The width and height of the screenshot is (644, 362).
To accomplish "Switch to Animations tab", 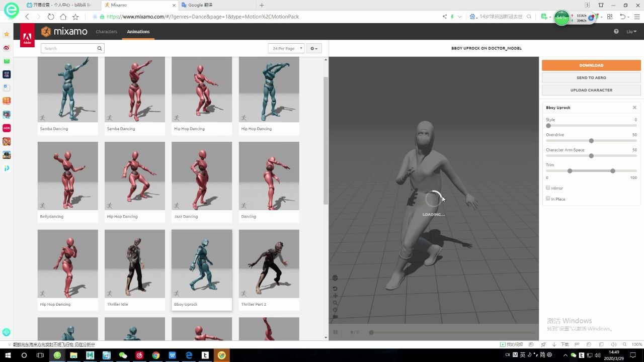I will pos(138,31).
